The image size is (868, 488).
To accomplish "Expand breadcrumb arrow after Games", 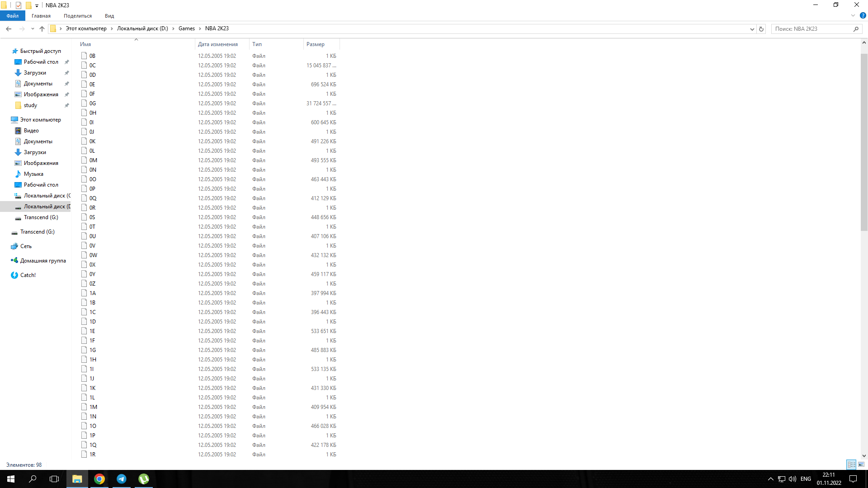I will (200, 28).
